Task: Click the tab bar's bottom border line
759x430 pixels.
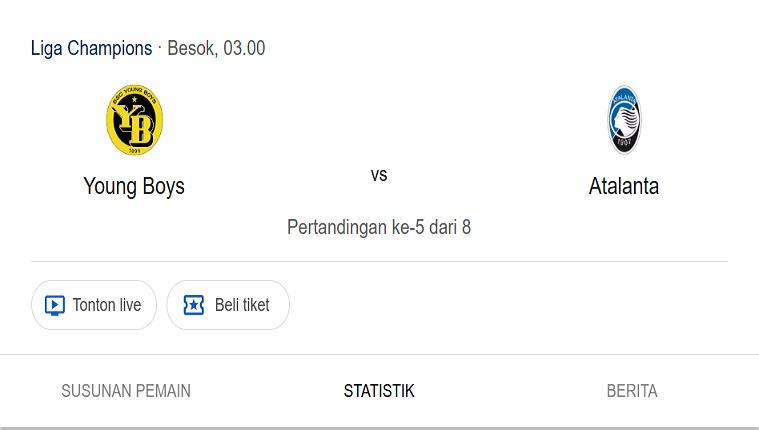Action: (379, 428)
